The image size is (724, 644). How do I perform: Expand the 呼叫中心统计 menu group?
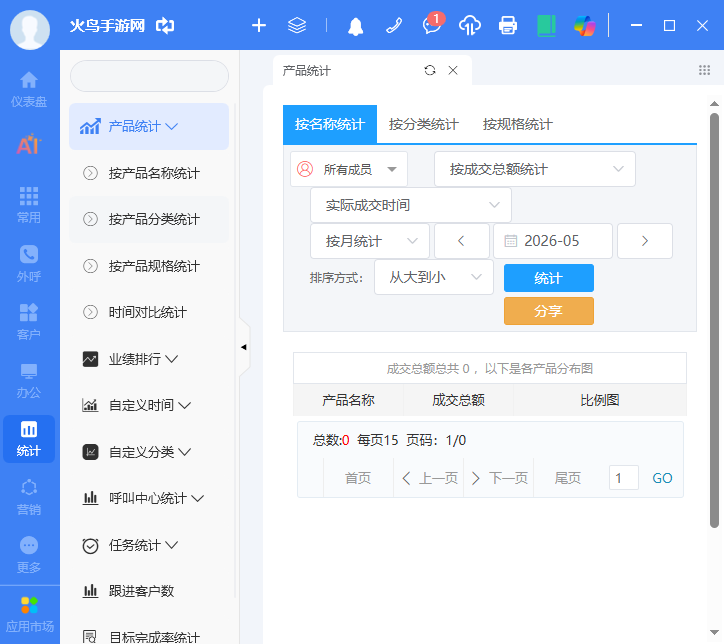coord(149,499)
